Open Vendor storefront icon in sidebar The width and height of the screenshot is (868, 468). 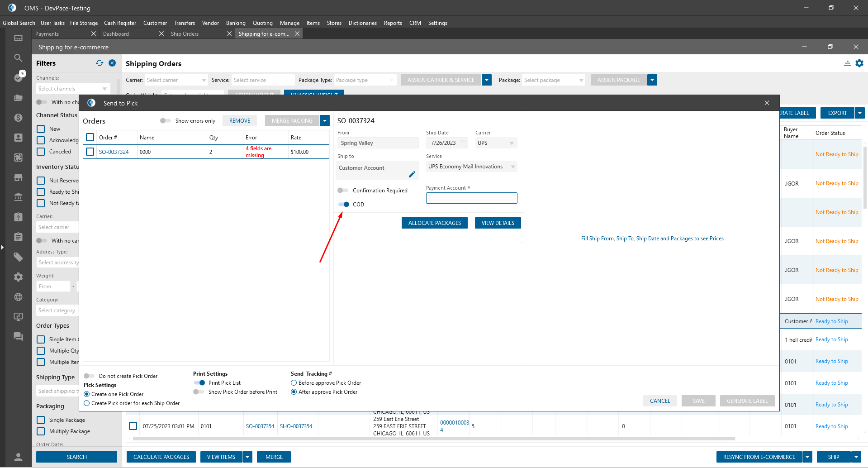point(18,177)
